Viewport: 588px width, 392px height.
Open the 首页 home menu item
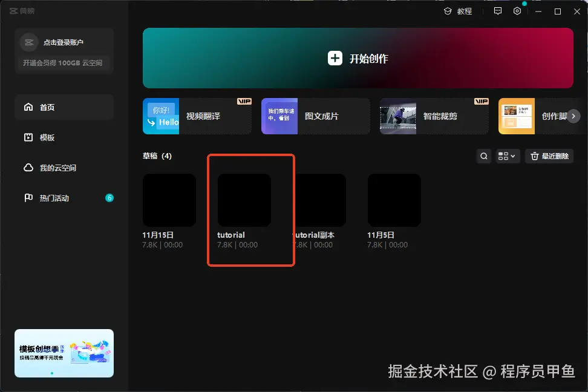click(x=64, y=107)
